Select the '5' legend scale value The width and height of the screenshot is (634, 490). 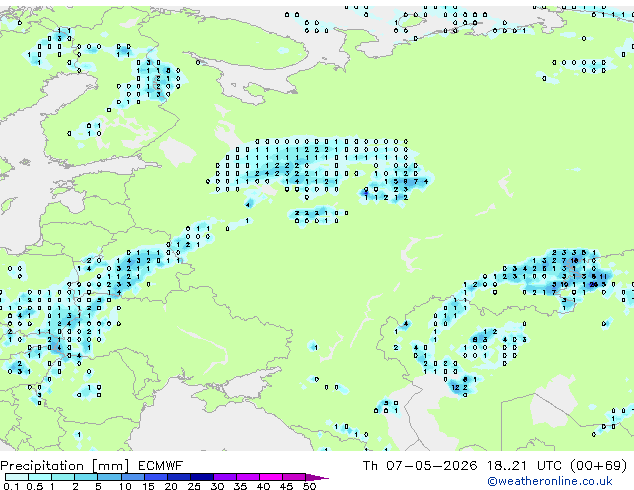(x=98, y=486)
